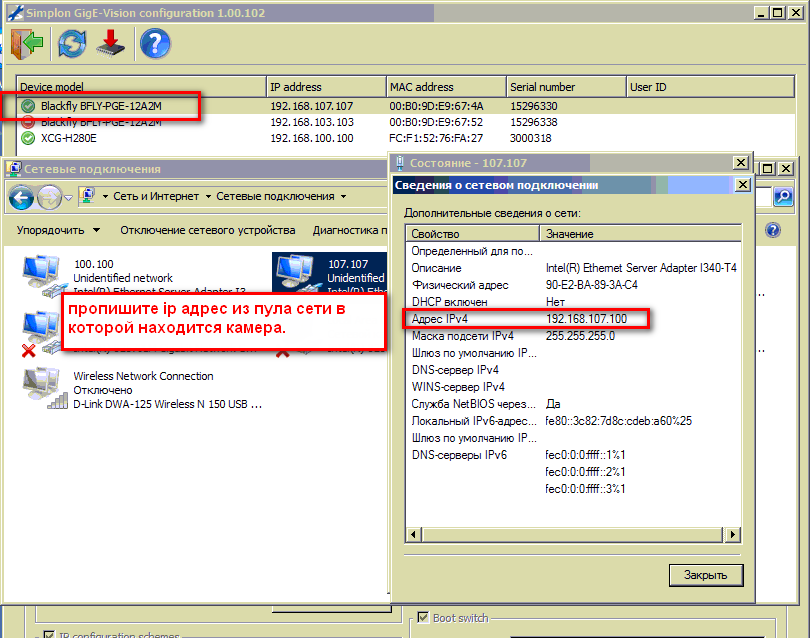
Task: Open dropdown arrow after Сетевые подключения breadcrumb
Action: pyautogui.click(x=343, y=197)
